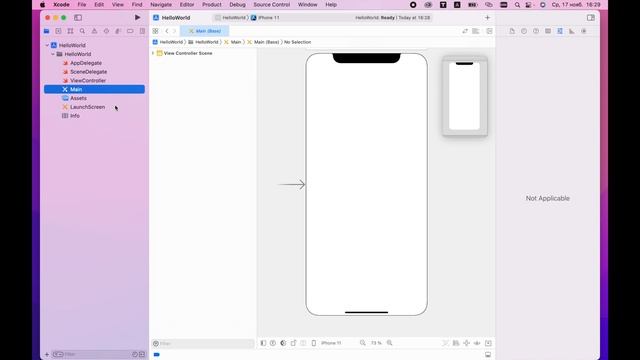640x360 pixels.
Task: Open Resolve Auto Layout Issues tool
Action: pyautogui.click(x=477, y=343)
